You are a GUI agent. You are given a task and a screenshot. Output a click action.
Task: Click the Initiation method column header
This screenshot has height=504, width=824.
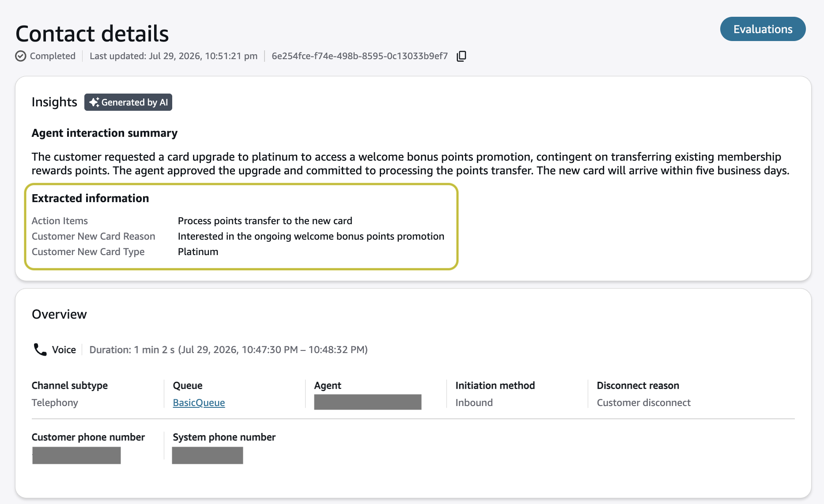pyautogui.click(x=495, y=385)
